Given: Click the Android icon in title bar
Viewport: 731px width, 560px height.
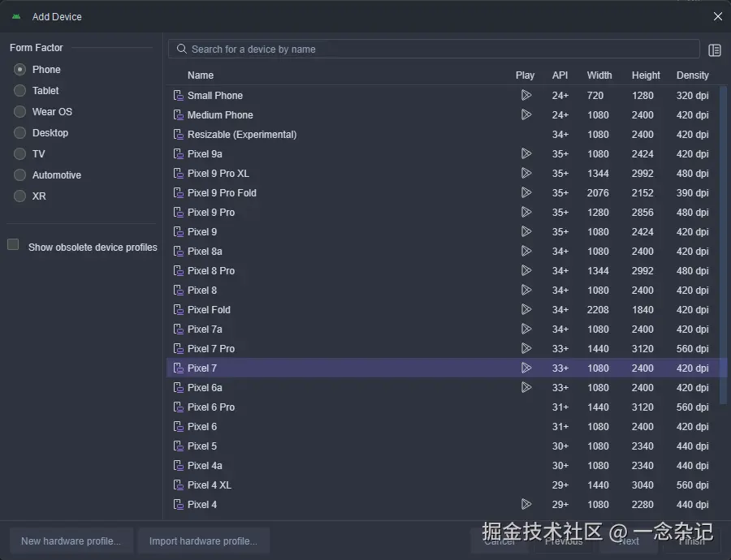Looking at the screenshot, I should click(17, 17).
